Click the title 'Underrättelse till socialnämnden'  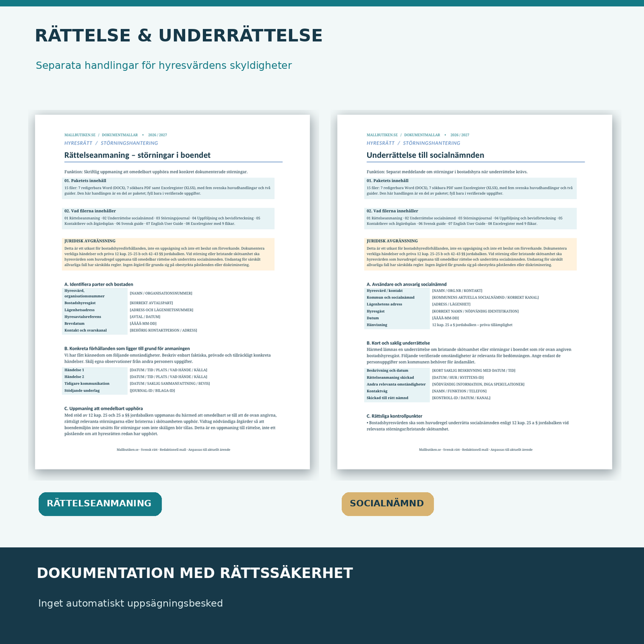(425, 155)
